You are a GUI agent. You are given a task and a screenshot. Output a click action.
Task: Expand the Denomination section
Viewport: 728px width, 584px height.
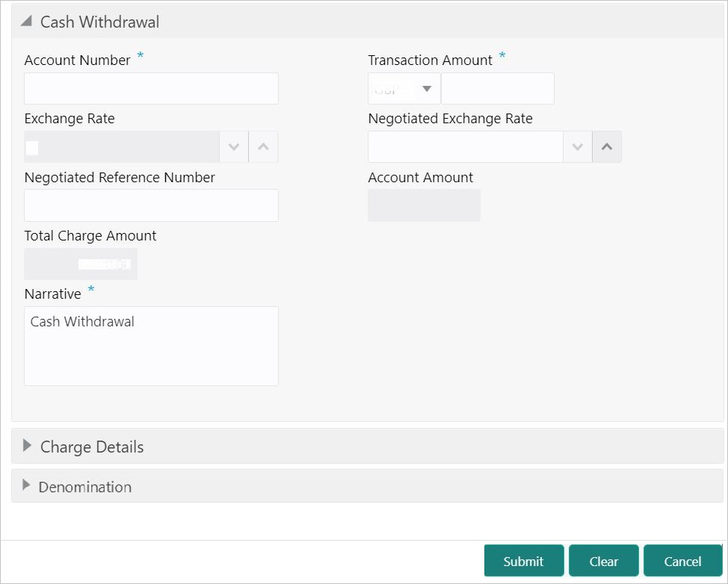(x=26, y=485)
